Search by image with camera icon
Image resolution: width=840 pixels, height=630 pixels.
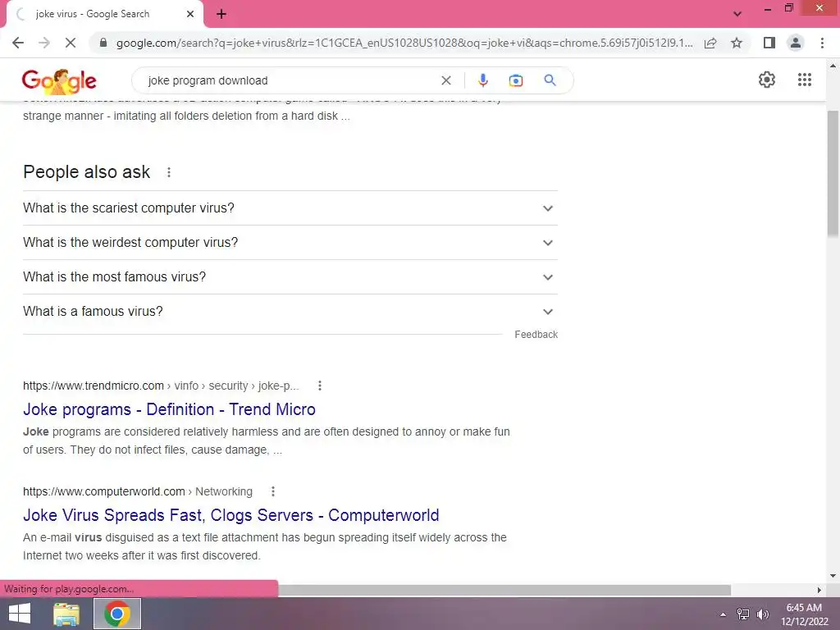coord(515,80)
